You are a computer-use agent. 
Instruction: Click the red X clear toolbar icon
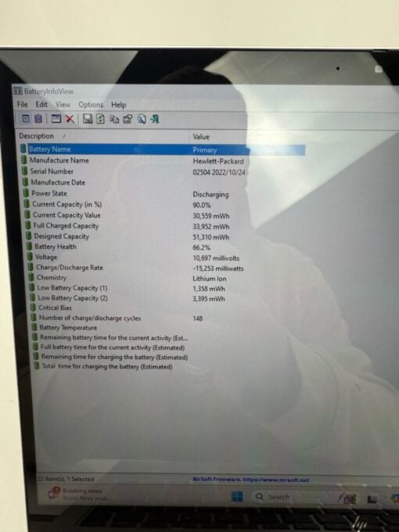tap(70, 119)
